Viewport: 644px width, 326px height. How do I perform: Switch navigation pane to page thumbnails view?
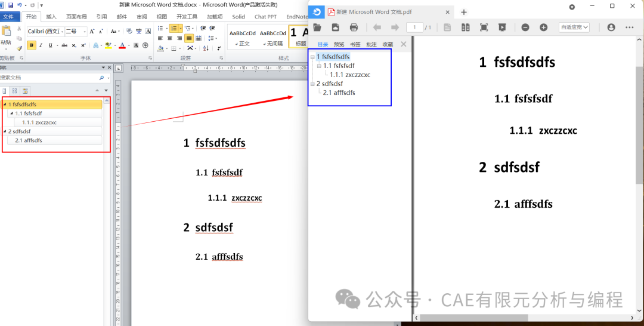(x=15, y=91)
